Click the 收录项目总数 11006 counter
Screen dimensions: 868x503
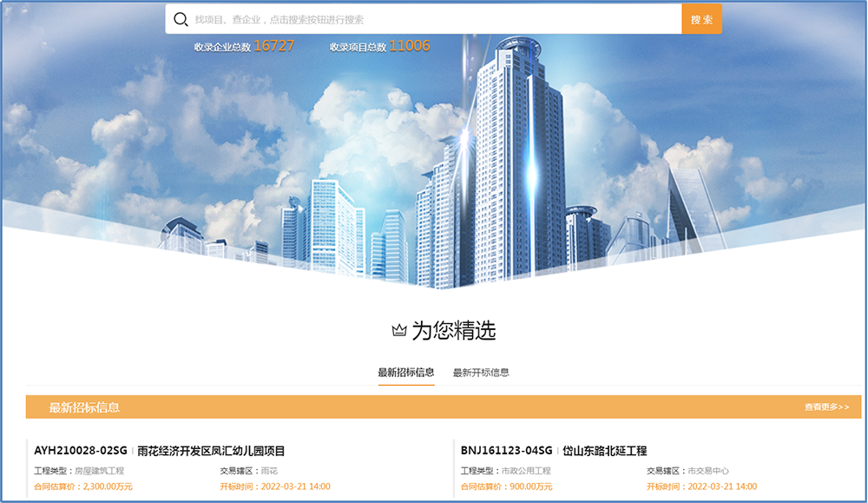point(380,47)
